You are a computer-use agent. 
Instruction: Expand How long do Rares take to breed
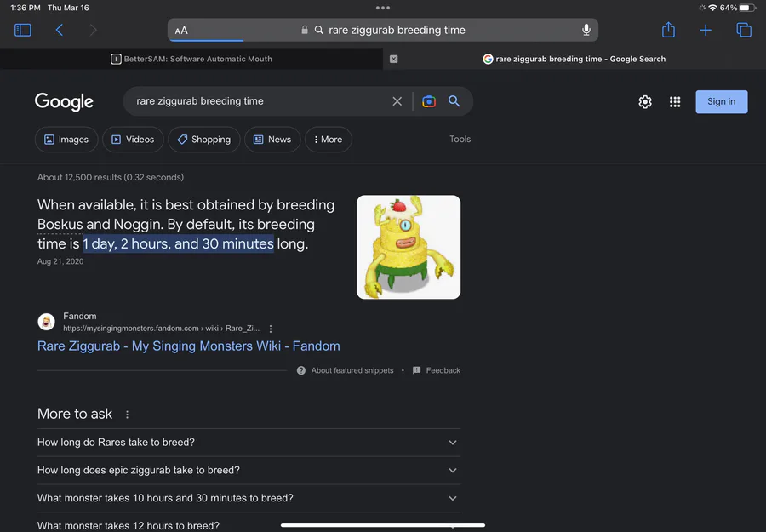(x=249, y=443)
